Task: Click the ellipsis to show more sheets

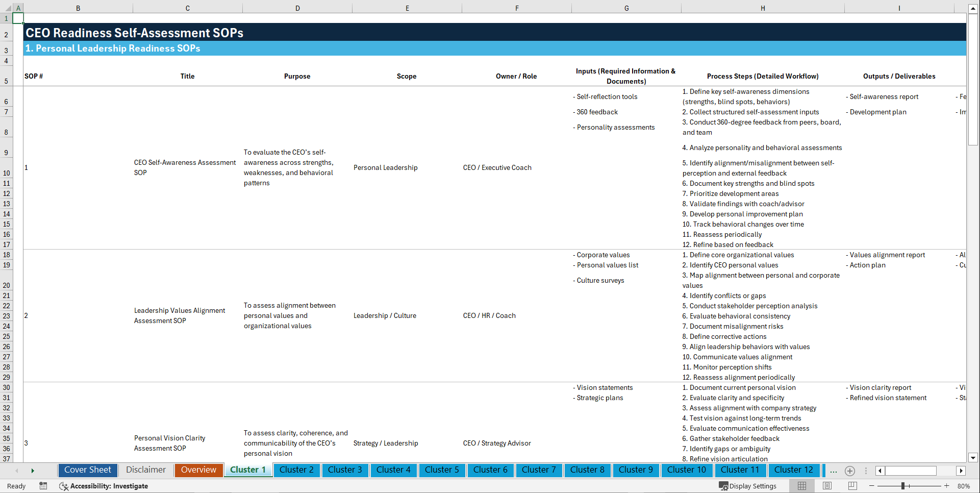Action: tap(833, 471)
